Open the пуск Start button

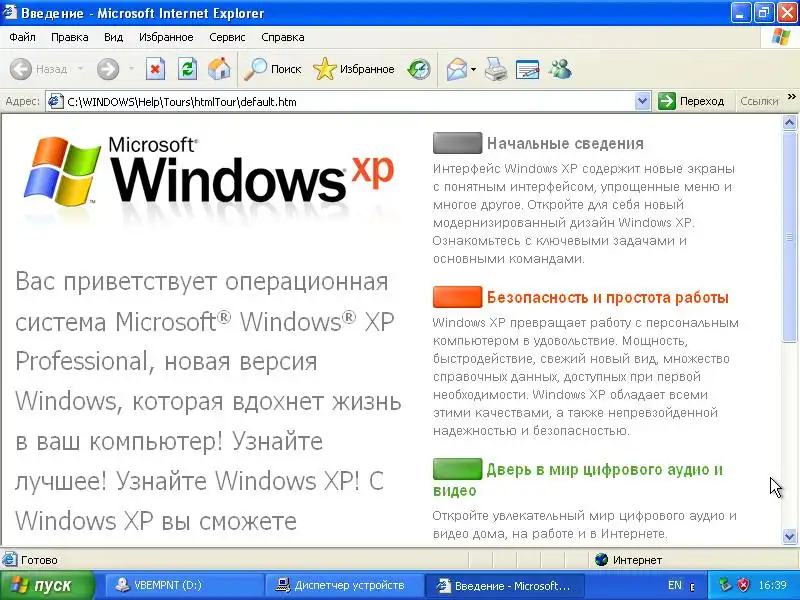pos(47,585)
